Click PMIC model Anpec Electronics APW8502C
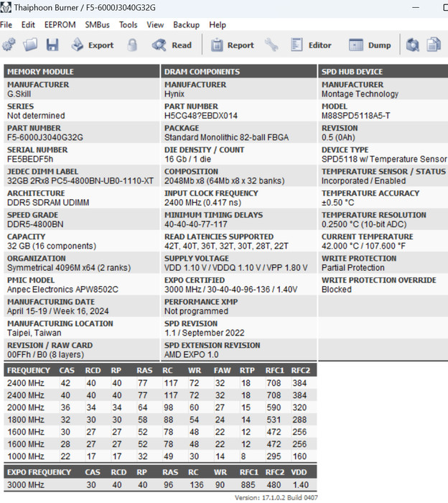 point(62,290)
